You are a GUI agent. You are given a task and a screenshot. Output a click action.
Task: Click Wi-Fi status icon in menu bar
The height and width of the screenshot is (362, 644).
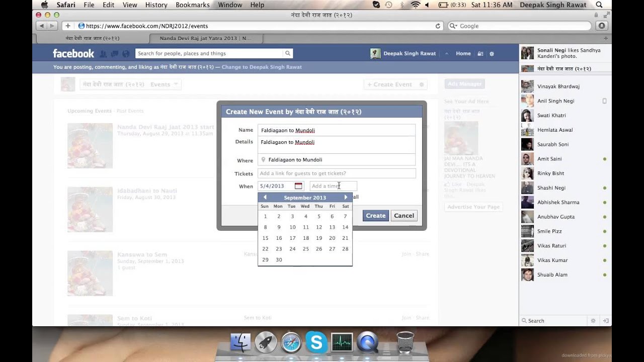coord(415,5)
